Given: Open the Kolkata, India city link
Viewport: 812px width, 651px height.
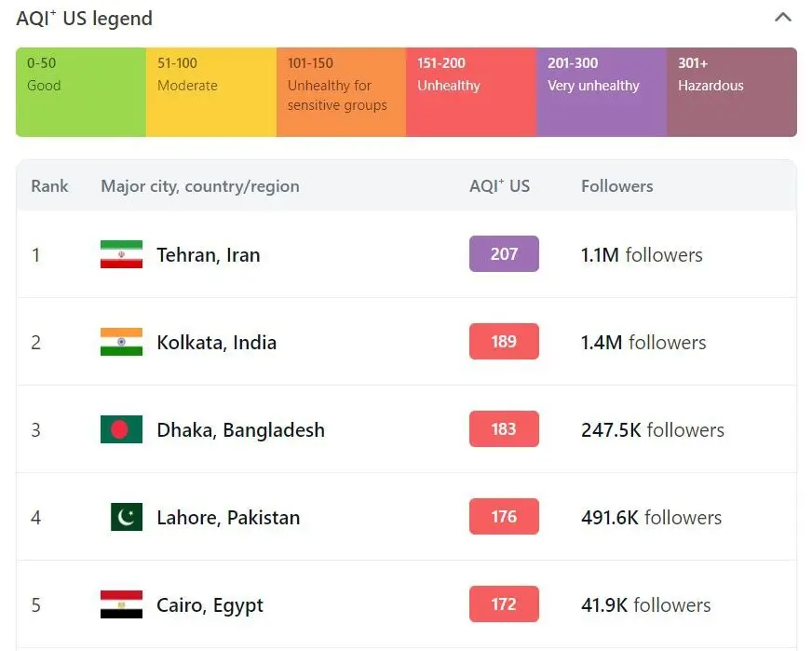Looking at the screenshot, I should tap(217, 342).
